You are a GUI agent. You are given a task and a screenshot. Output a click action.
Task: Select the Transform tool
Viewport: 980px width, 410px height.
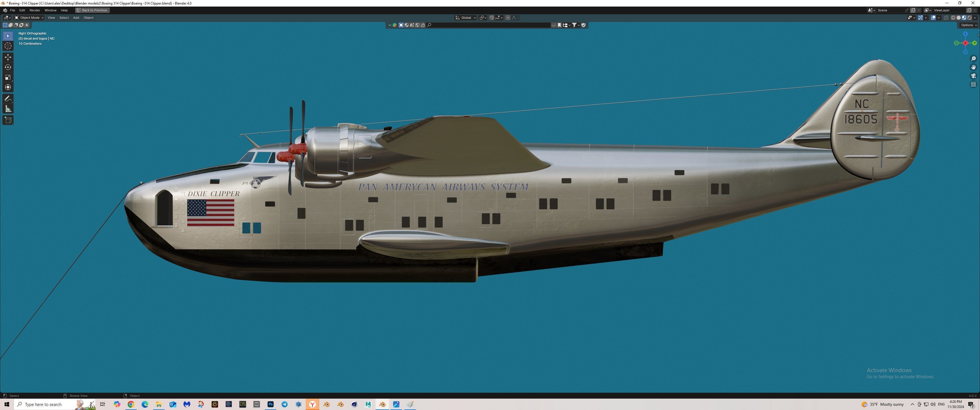tap(8, 87)
